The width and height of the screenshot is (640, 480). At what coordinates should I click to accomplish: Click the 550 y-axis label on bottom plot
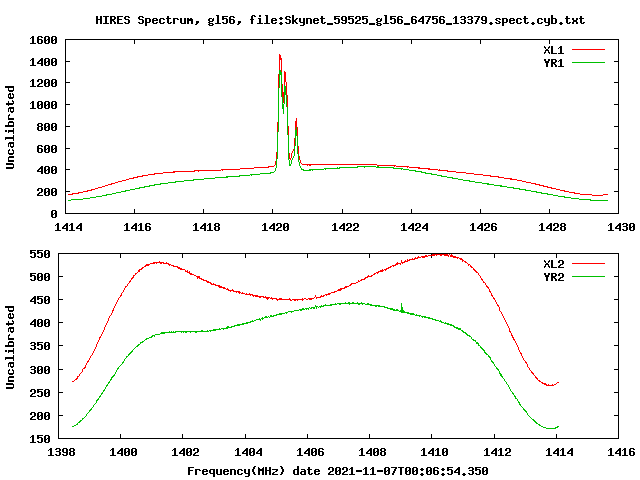(40, 254)
